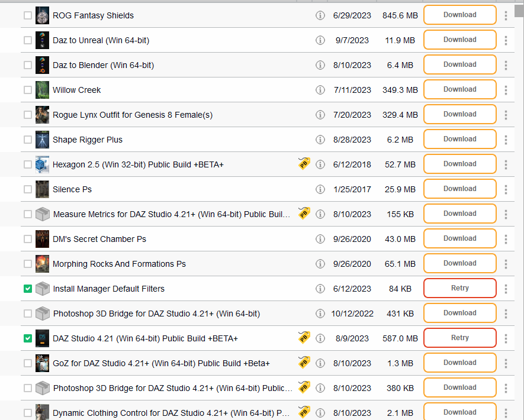Download Daz to Unreal
Screen dimensions: 524x420
460,40
